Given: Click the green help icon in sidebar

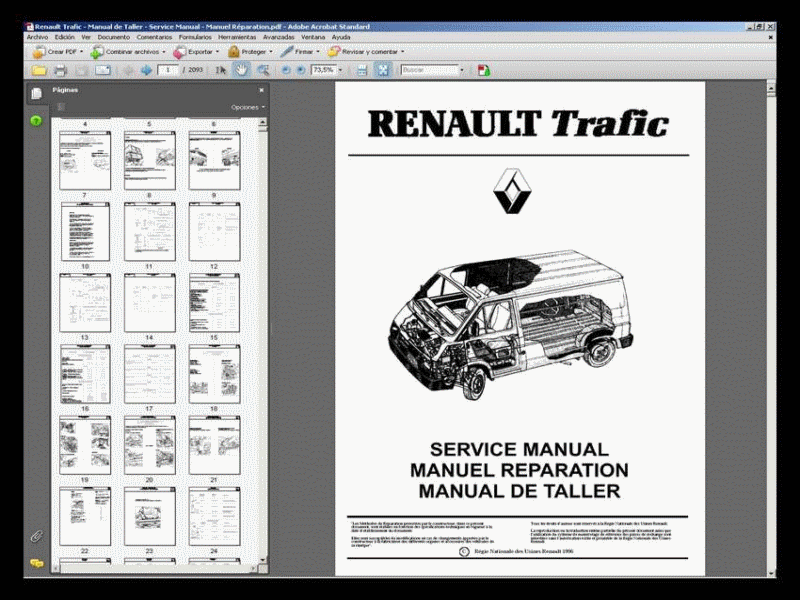Looking at the screenshot, I should click(x=36, y=121).
